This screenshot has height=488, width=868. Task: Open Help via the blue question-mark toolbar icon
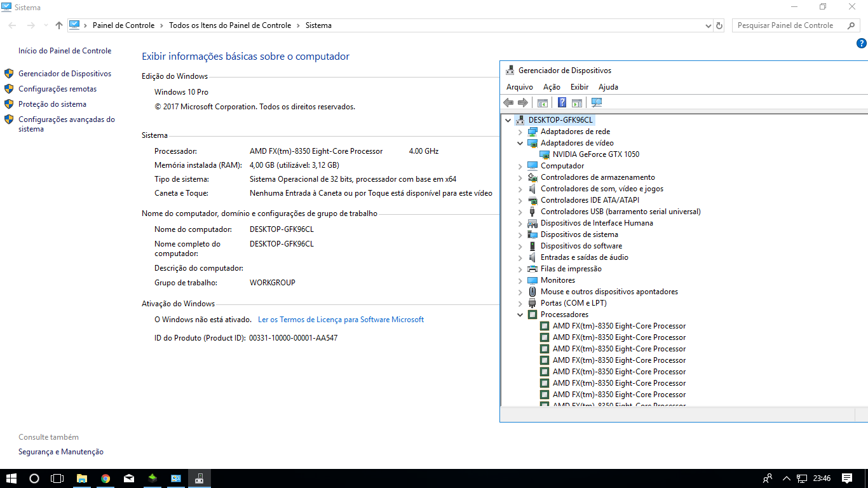[562, 102]
